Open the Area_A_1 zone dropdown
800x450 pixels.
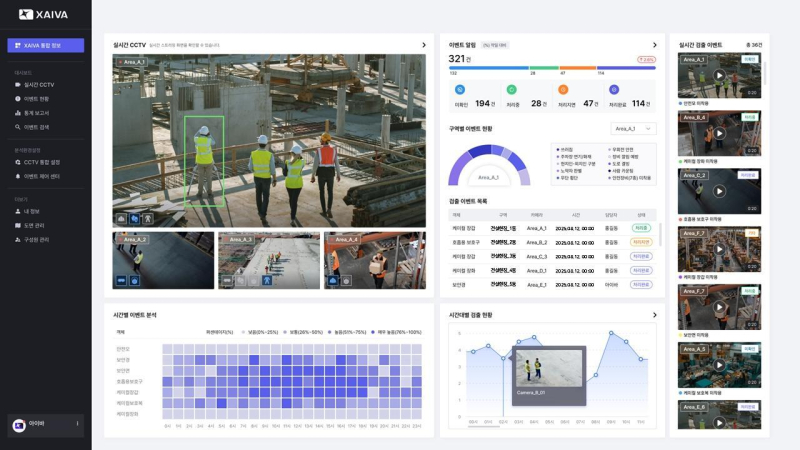point(632,129)
